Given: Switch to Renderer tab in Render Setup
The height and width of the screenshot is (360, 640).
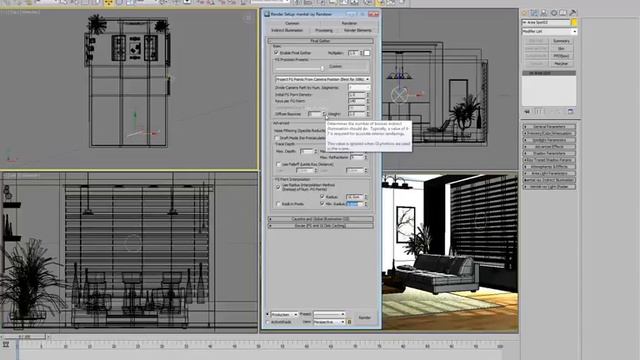Looking at the screenshot, I should (x=349, y=23).
